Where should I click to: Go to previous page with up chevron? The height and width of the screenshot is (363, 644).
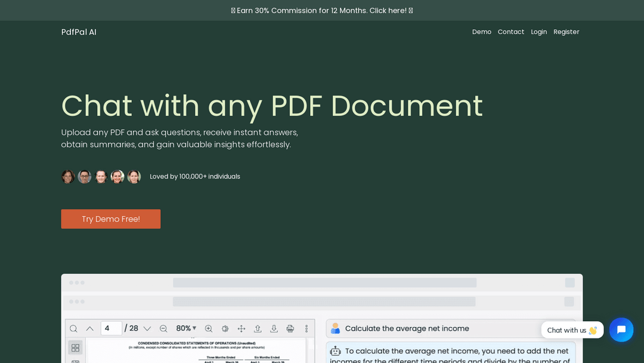(89, 328)
